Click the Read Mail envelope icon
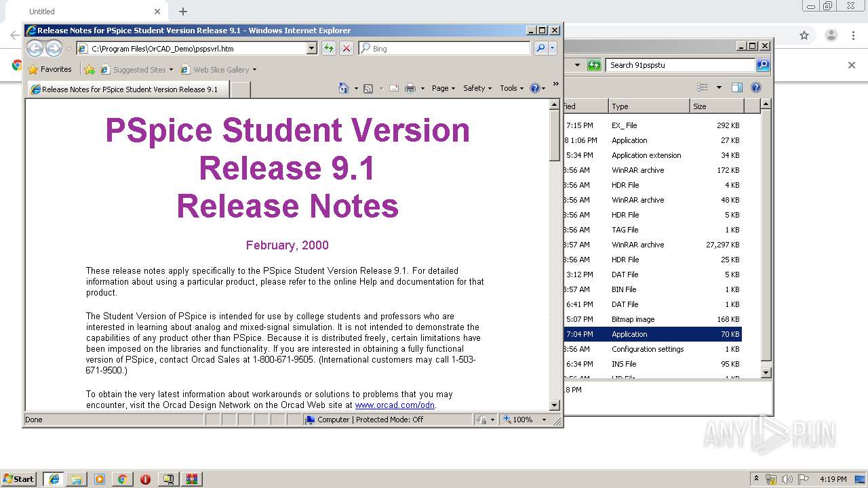 point(393,88)
